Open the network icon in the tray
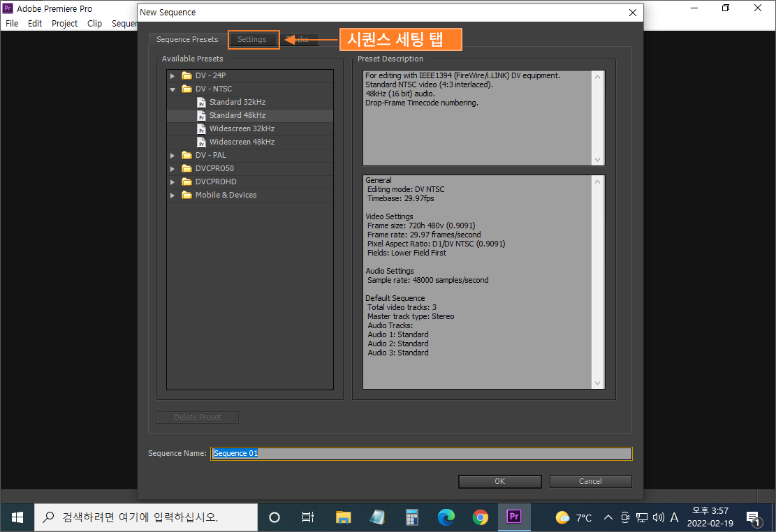 (641, 517)
